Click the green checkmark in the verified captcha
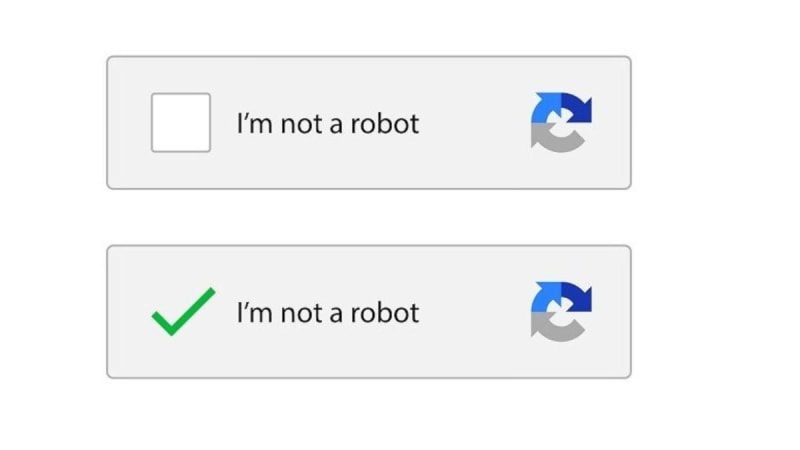 click(182, 312)
